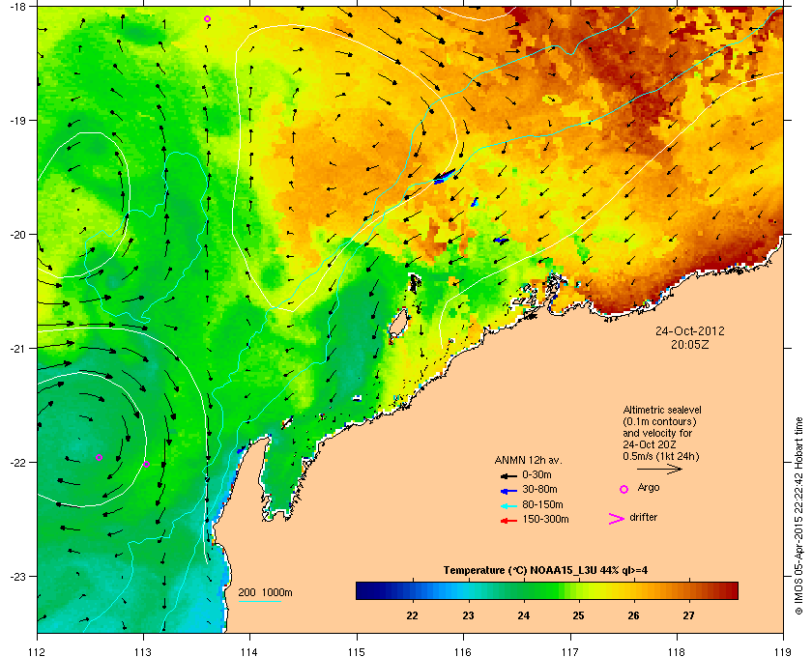Click the dark blue end of the temperature colorbar
812x657 pixels.
coord(362,590)
